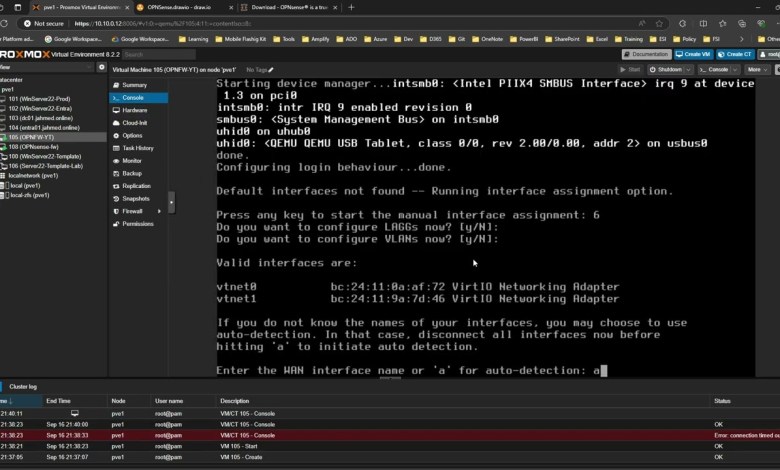Click the browser refresh icon
The image size is (780, 470).
[x=4, y=23]
